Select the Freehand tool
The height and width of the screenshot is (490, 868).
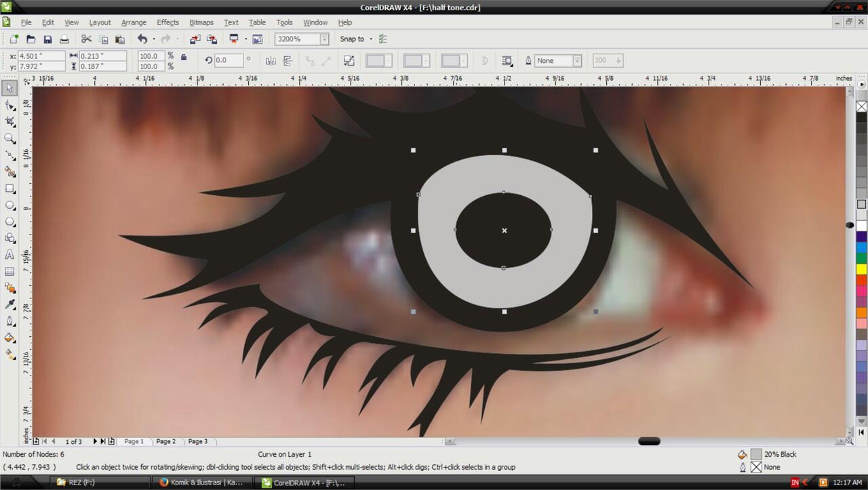9,155
